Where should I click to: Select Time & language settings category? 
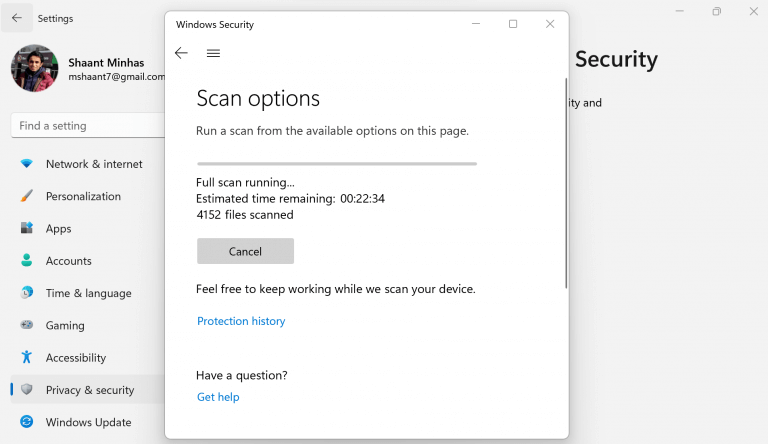pyautogui.click(x=89, y=294)
